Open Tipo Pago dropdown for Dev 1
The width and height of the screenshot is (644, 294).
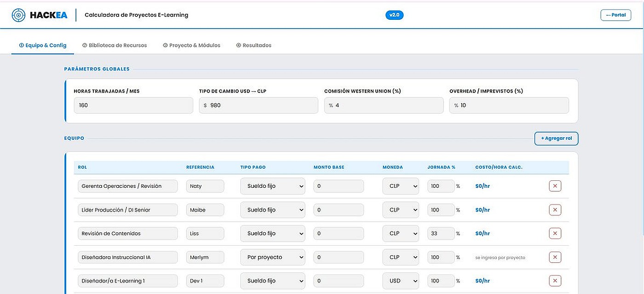pos(273,281)
